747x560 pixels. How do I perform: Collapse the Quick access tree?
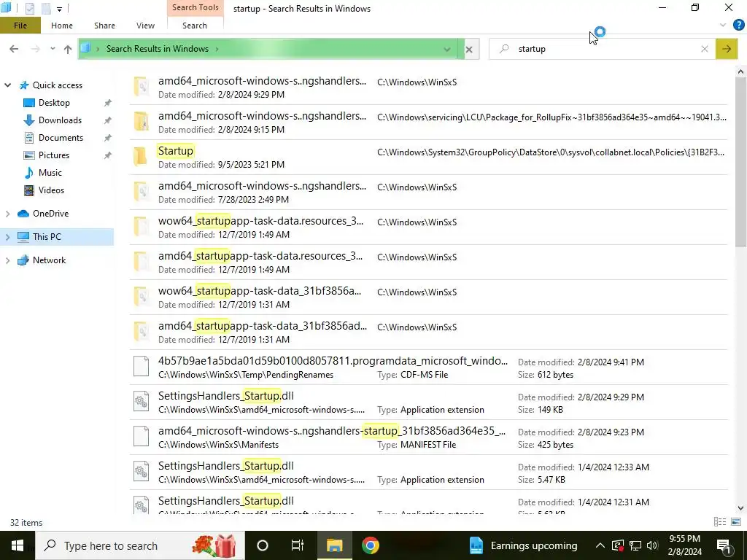(x=7, y=85)
